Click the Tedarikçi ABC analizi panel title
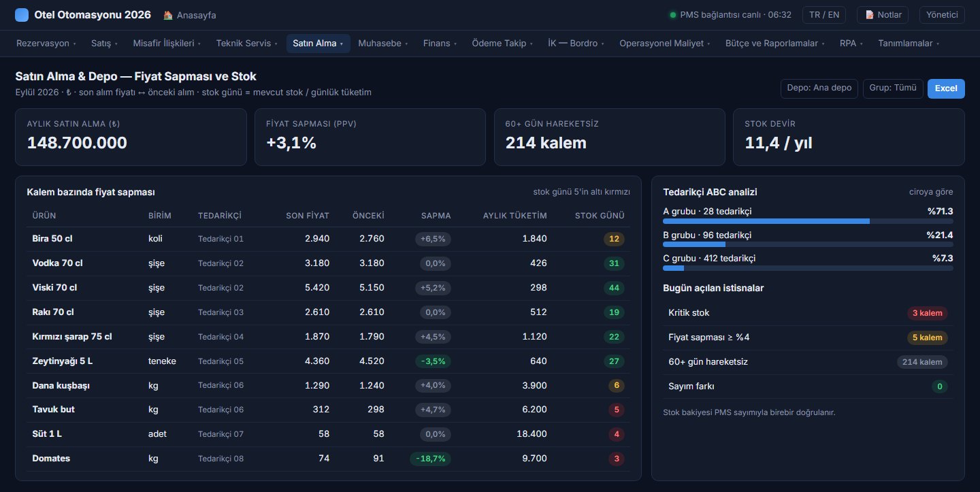This screenshot has width=980, height=492. (x=710, y=193)
